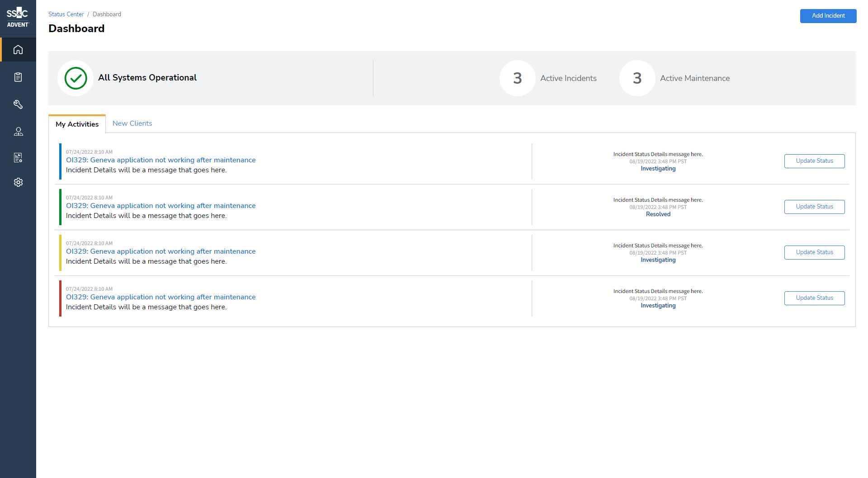Click Update Status for the blue-marked incident

pyautogui.click(x=814, y=161)
